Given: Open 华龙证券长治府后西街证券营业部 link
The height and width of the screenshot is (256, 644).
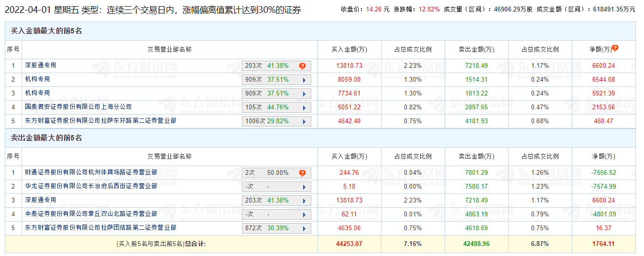Looking at the screenshot, I should click(x=91, y=186).
